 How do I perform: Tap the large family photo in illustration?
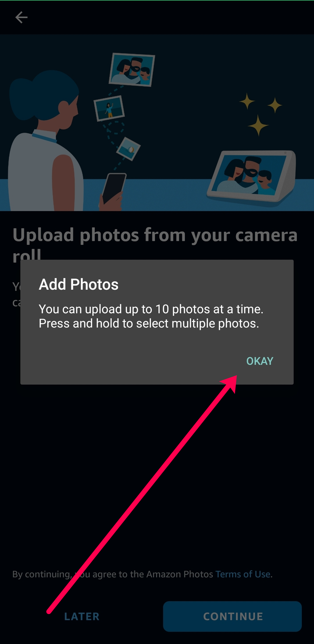[132, 70]
